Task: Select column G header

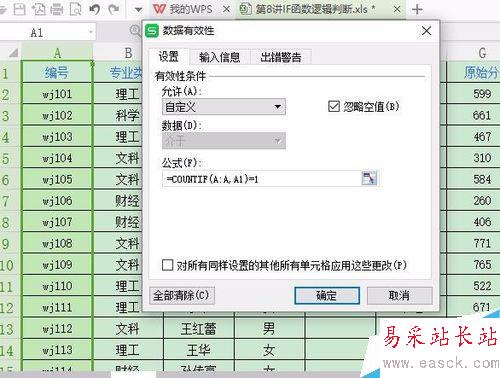Action: (482, 53)
